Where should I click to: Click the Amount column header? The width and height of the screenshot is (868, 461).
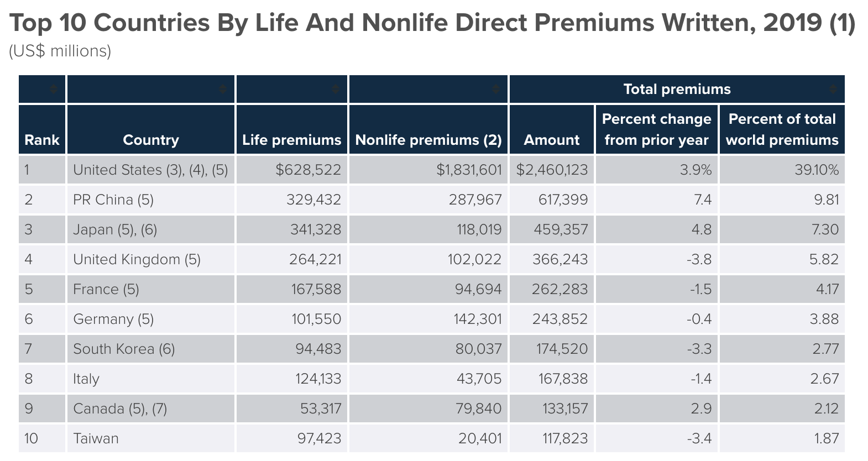(552, 140)
